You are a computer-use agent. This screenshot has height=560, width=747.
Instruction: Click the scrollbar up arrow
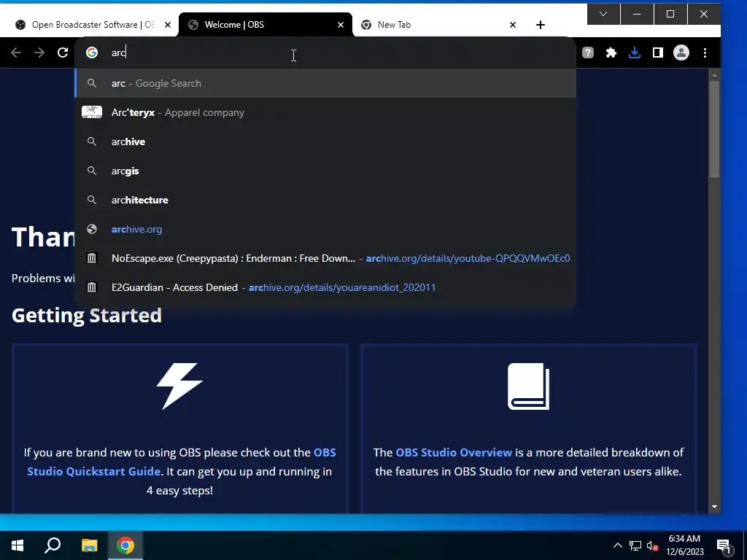pyautogui.click(x=714, y=75)
